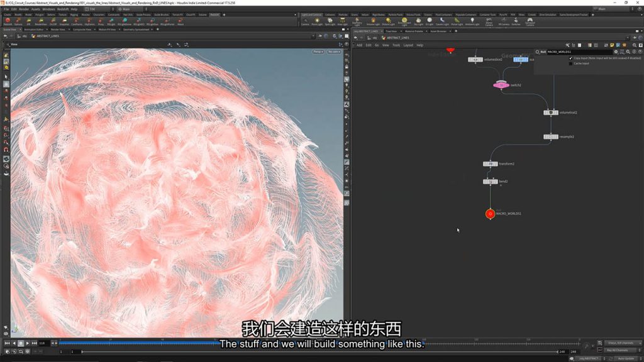Open the Redshift menu

click(63, 9)
